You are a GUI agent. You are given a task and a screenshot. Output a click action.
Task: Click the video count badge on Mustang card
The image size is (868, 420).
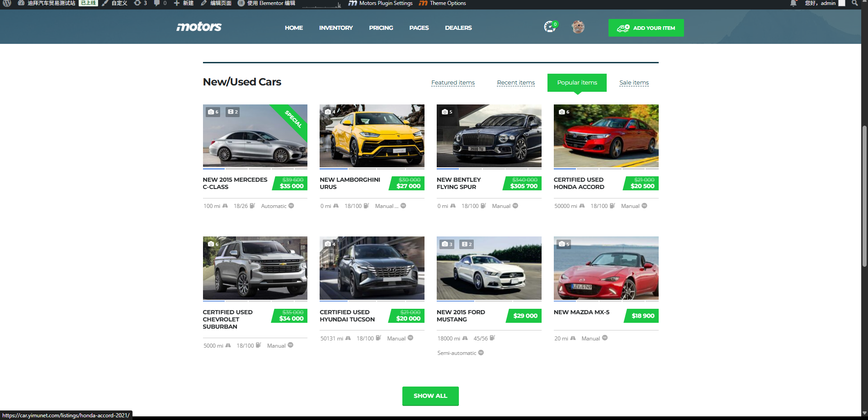(x=467, y=244)
